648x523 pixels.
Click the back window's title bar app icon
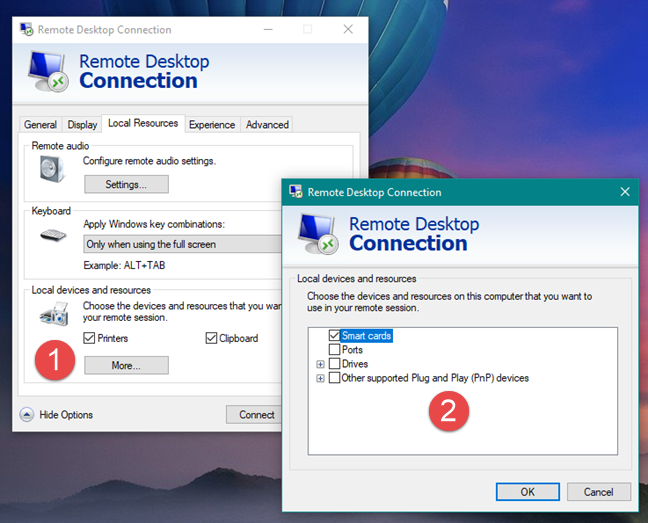click(x=26, y=29)
